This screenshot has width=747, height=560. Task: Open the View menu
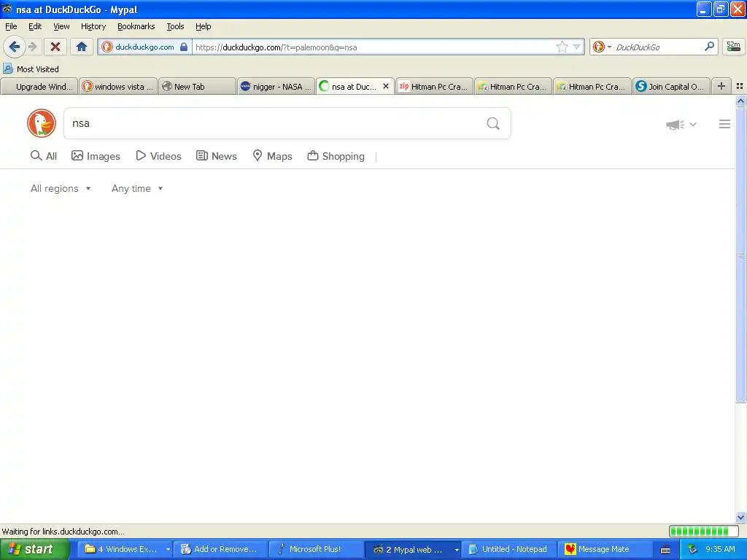(61, 26)
